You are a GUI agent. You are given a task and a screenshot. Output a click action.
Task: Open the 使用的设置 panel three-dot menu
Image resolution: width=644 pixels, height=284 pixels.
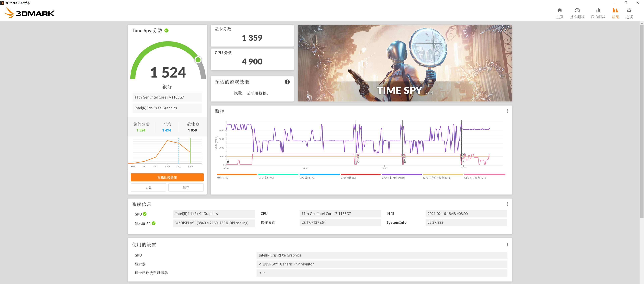pos(507,245)
